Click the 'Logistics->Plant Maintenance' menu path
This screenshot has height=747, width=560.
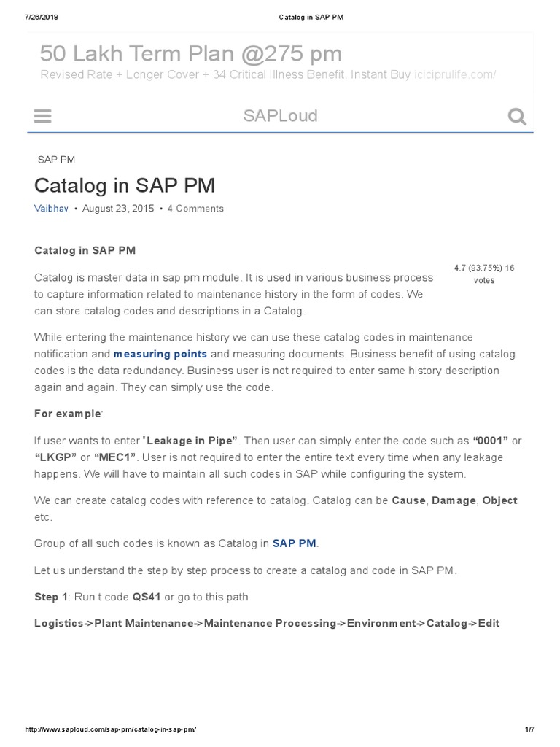267,624
